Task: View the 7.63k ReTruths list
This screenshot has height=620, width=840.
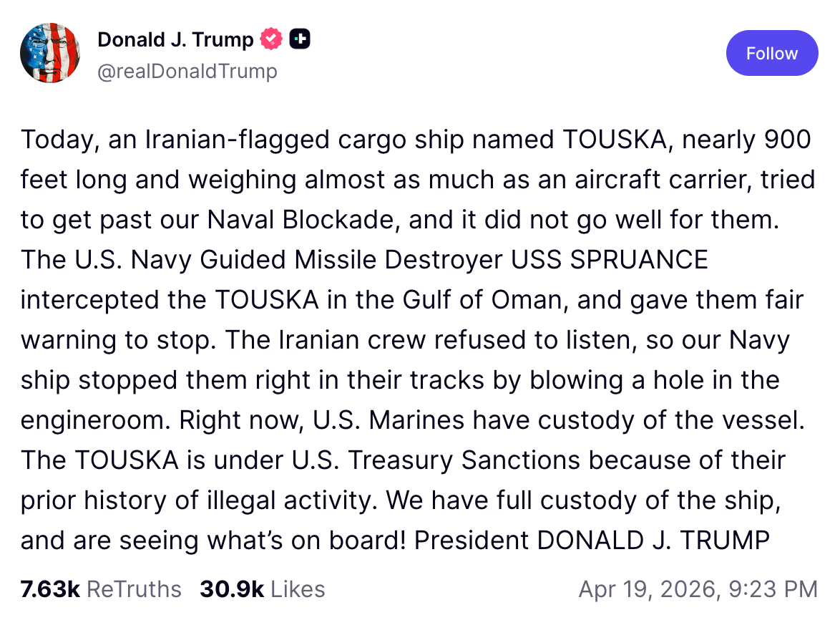Action: pyautogui.click(x=101, y=589)
